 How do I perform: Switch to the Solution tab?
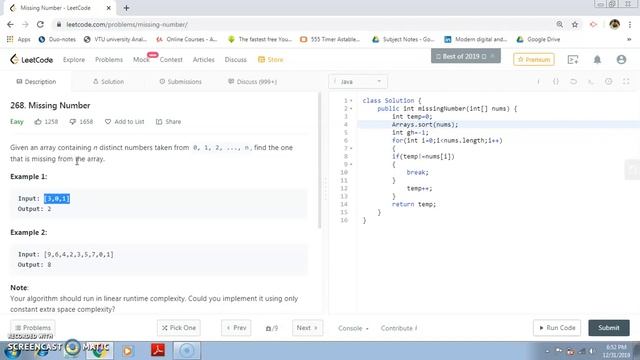point(109,82)
